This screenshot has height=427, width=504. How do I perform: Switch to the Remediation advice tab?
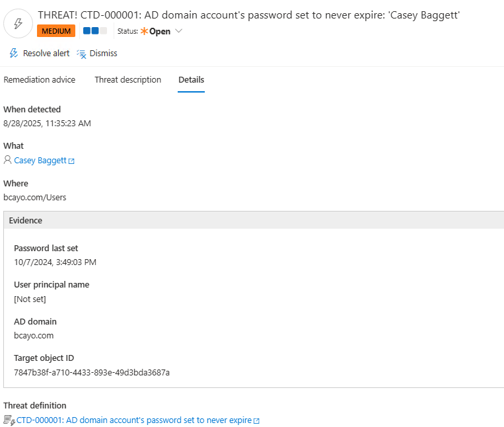coord(40,80)
